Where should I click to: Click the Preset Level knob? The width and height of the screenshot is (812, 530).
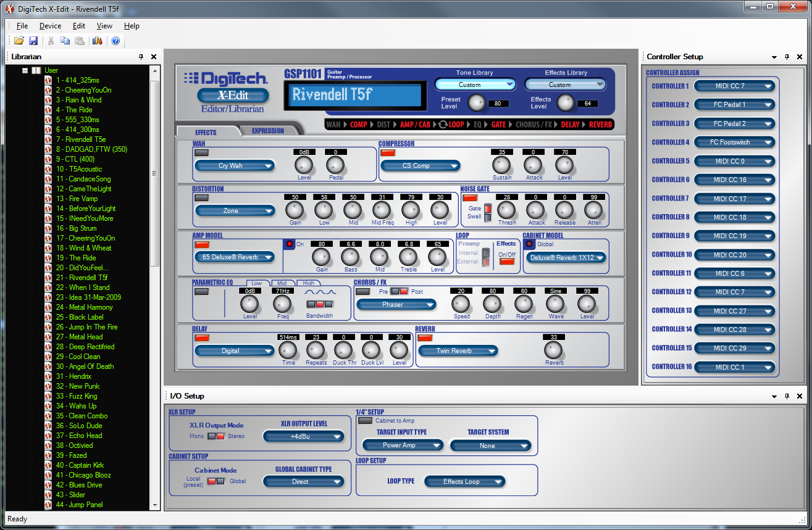[x=476, y=103]
